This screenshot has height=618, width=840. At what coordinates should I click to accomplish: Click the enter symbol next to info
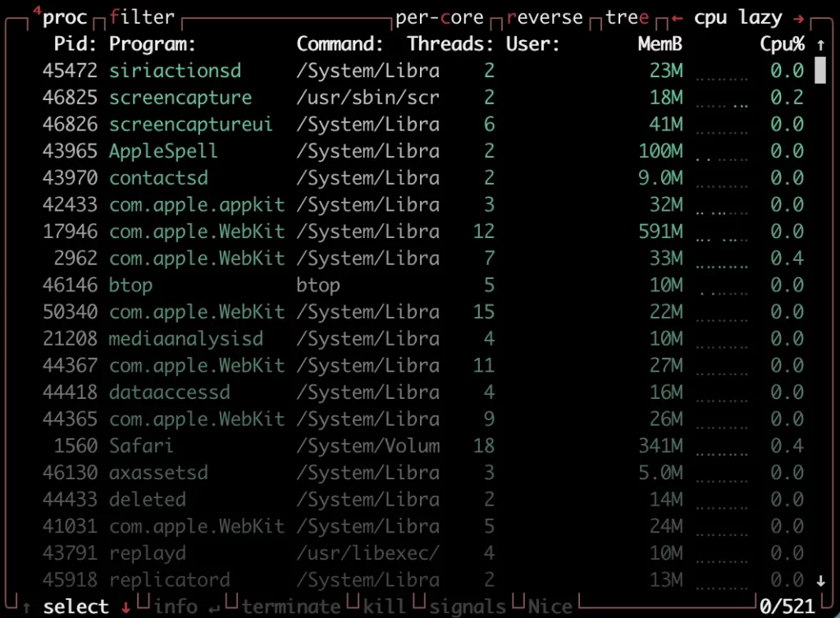click(213, 607)
